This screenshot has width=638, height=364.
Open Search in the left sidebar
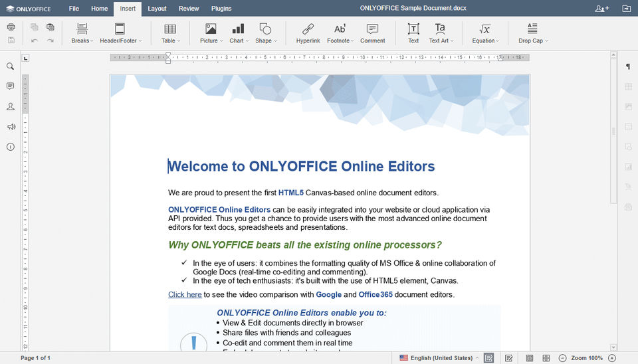coord(11,66)
